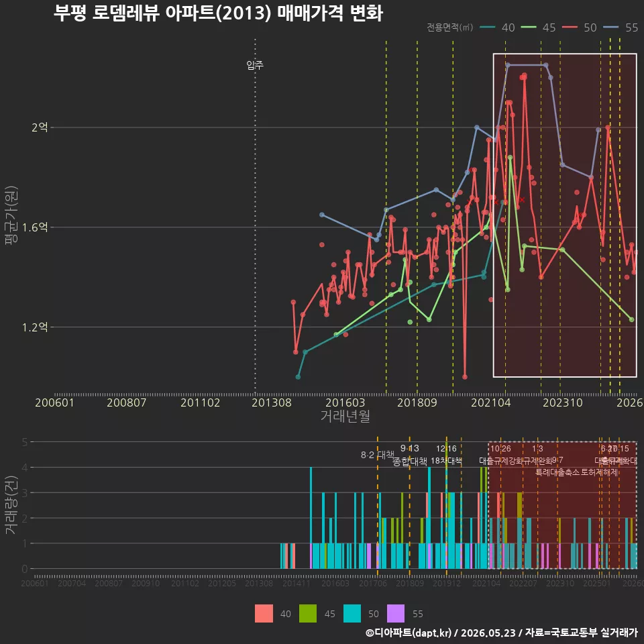Screen dimensions: 644x644
Task: Click the 평균가(원) y-axis title
Action: point(11,215)
